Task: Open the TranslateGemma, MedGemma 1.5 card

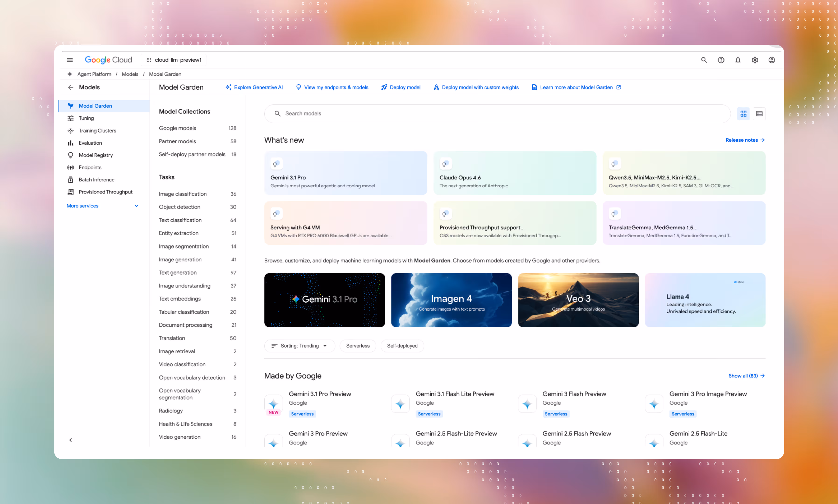Action: (x=684, y=223)
